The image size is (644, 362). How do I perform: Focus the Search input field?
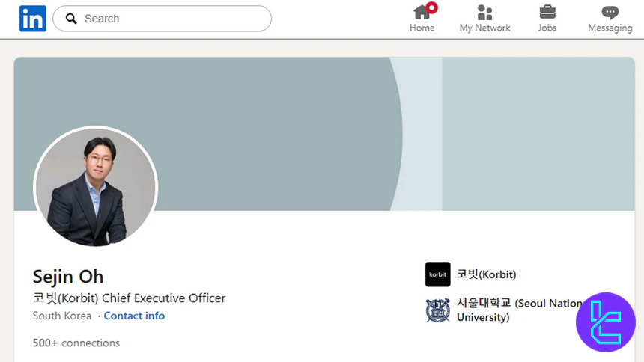(172, 19)
